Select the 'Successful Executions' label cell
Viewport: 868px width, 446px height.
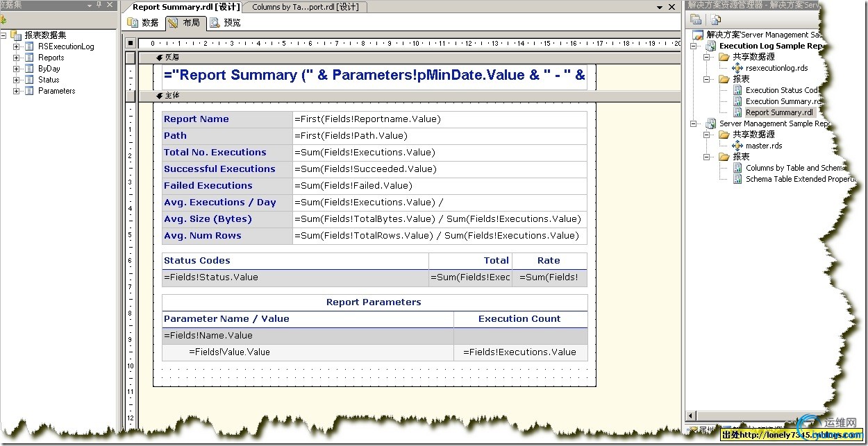click(227, 169)
